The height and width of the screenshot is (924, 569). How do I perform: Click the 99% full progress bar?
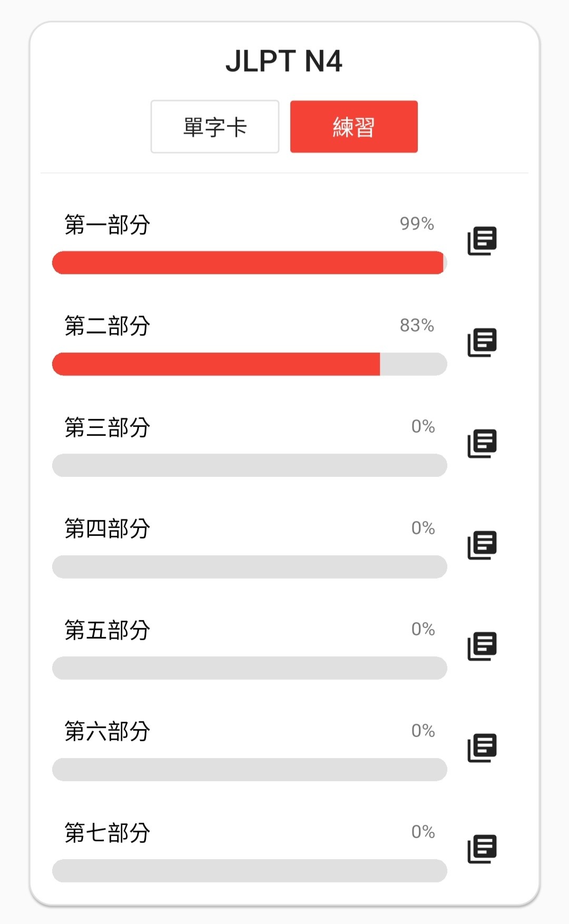point(250,263)
